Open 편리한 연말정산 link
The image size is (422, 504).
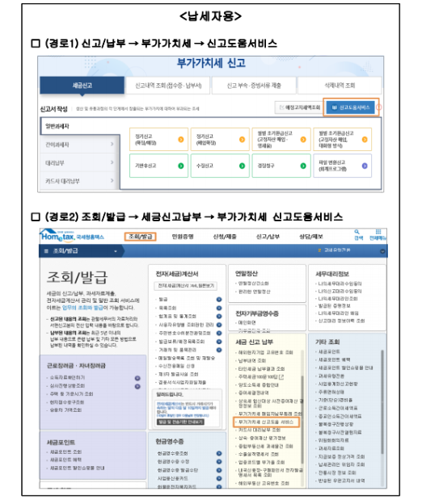click(254, 292)
